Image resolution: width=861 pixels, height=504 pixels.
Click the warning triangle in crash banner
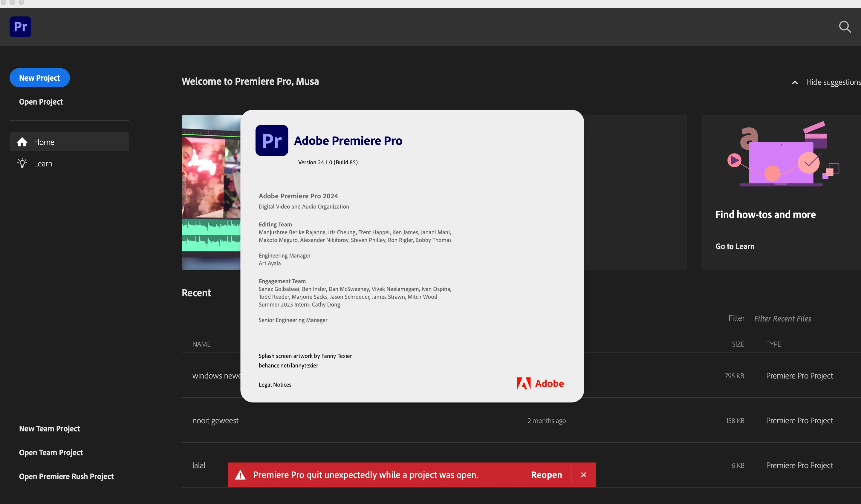point(240,475)
